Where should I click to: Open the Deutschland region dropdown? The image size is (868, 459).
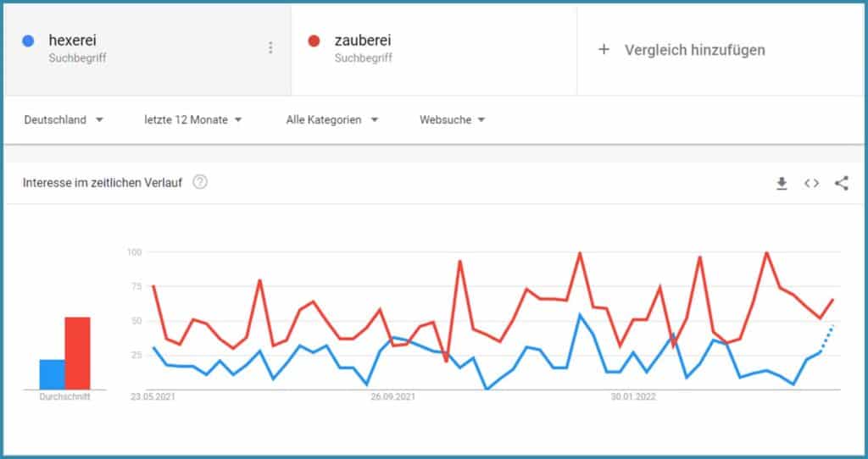64,120
